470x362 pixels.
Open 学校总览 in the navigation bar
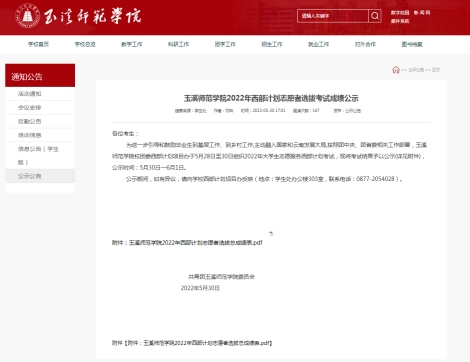85,44
